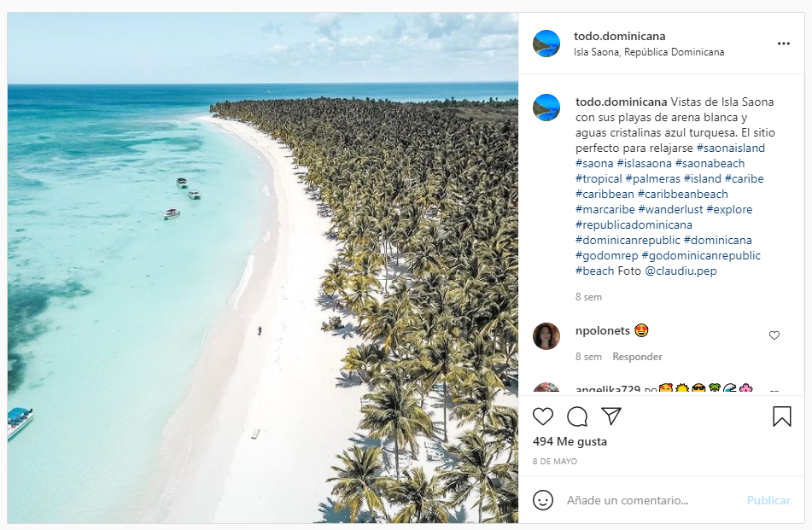
Task: Like the npolonets comment
Action: tap(774, 335)
